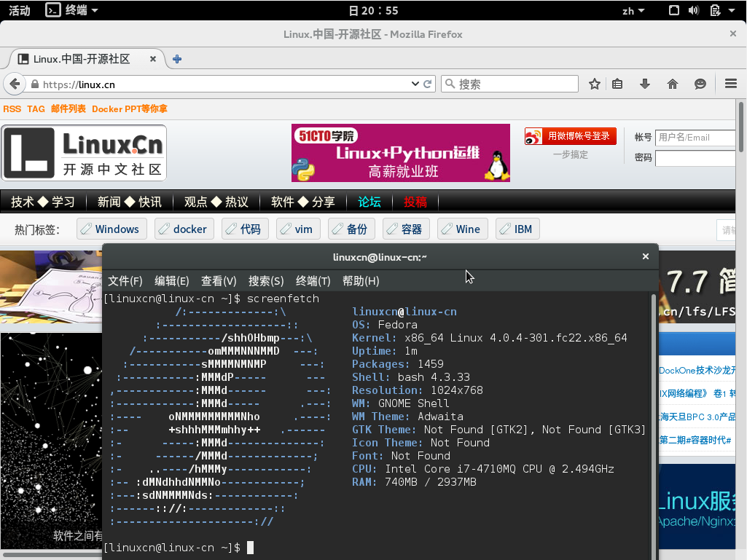Open the Firefox hamburger menu
This screenshot has width=747, height=560.
[x=731, y=84]
